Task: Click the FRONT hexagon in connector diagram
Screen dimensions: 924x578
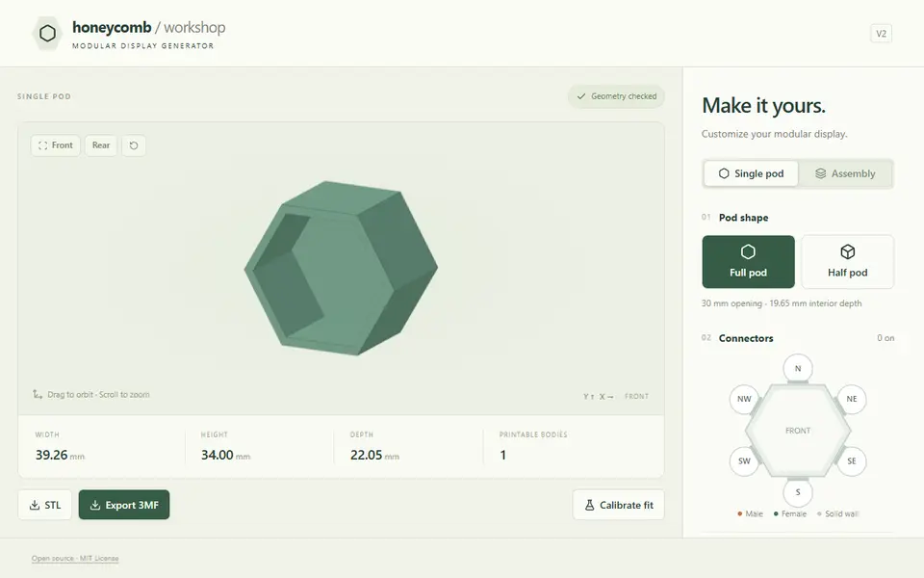Action: [798, 431]
